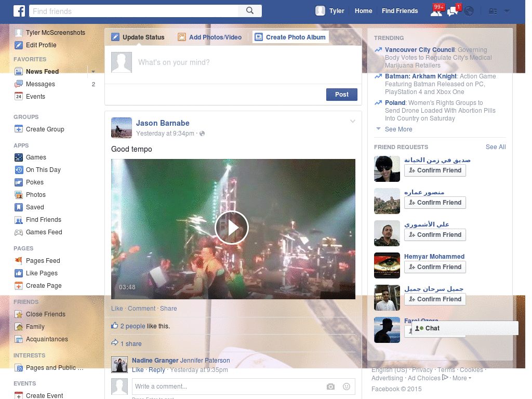The width and height of the screenshot is (532, 399).
Task: Play the Good tempo video
Action: [x=232, y=228]
